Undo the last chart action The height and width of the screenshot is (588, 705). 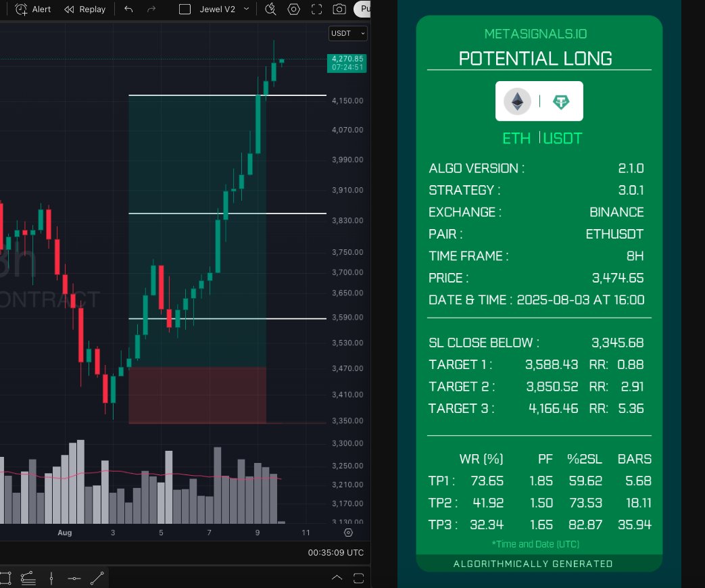pyautogui.click(x=128, y=9)
